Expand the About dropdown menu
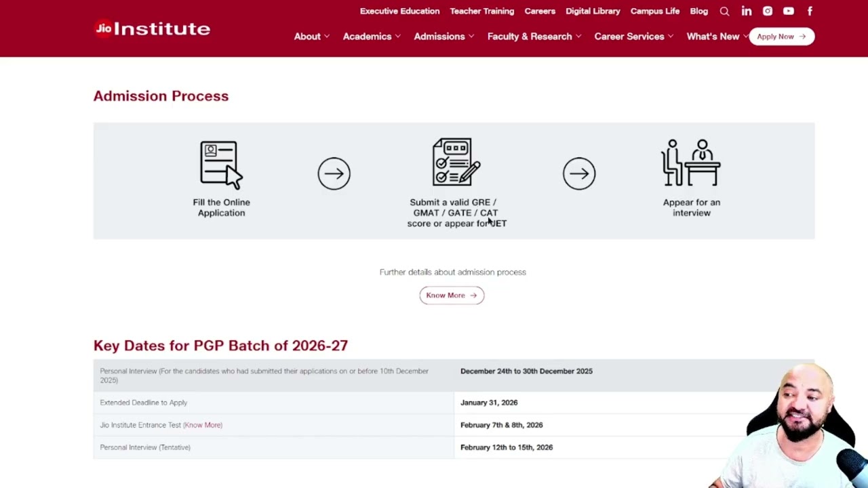 click(312, 37)
